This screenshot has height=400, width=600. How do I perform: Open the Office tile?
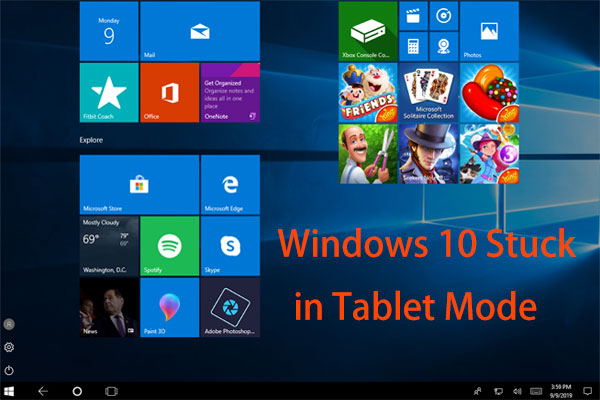(170, 93)
